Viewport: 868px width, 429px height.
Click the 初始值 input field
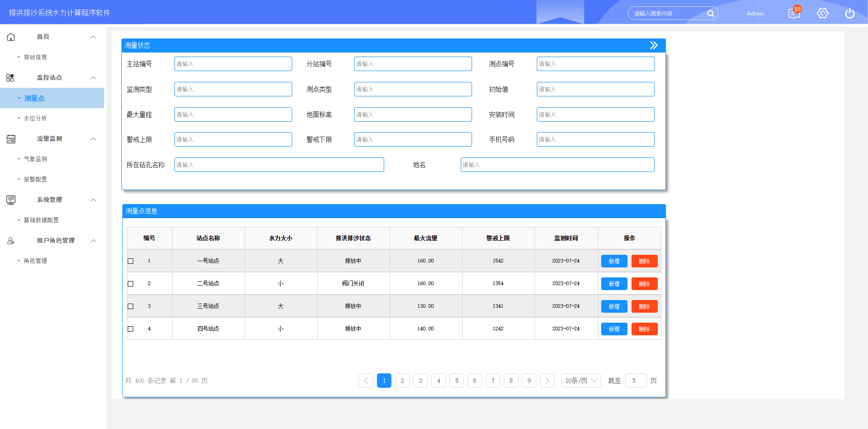[596, 89]
